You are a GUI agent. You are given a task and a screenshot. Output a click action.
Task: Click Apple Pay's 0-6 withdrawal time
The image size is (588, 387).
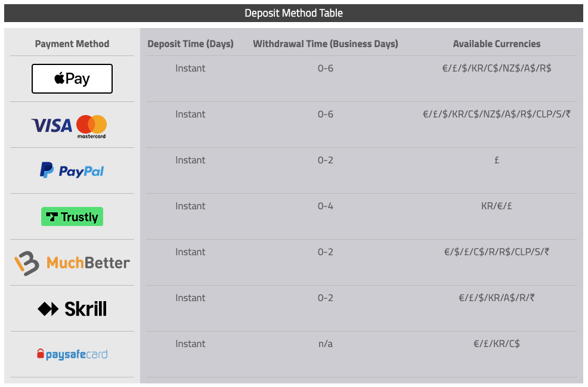tap(326, 69)
